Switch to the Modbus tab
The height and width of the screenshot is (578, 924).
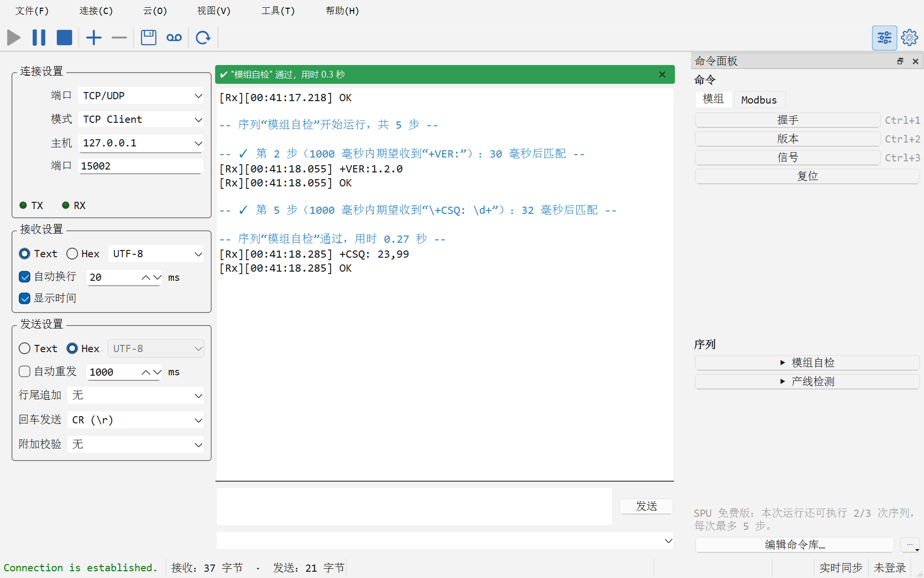point(759,100)
